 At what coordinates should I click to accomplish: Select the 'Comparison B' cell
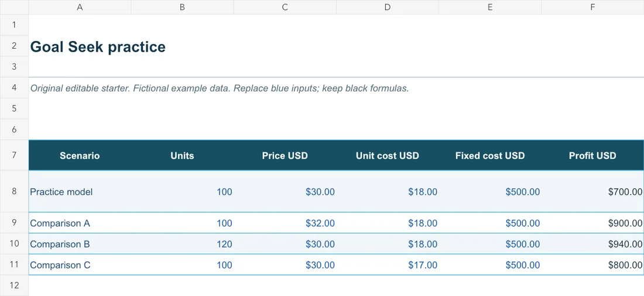point(80,244)
